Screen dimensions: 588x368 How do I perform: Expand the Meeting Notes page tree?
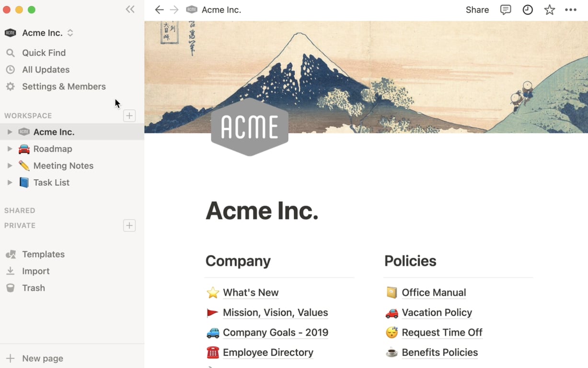click(10, 166)
